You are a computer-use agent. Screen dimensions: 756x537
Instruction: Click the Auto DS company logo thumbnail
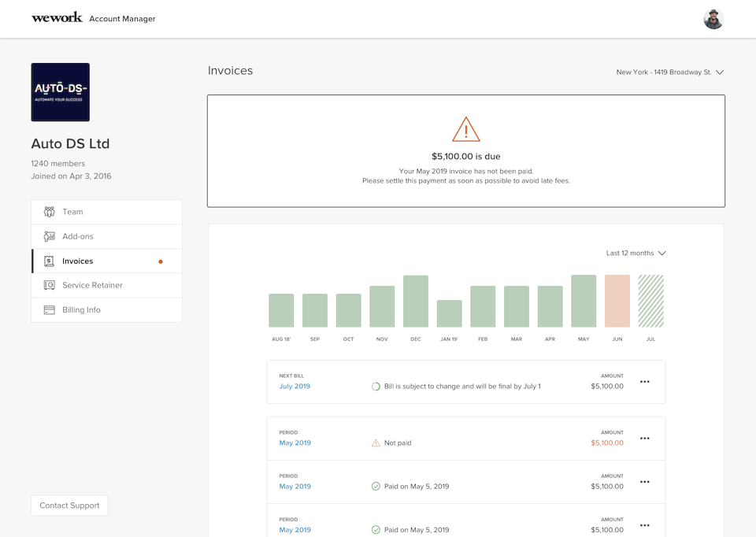click(61, 92)
